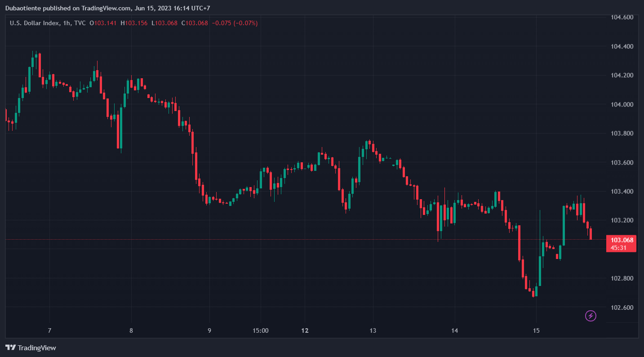Click the red 103.068 current price label

pos(622,240)
